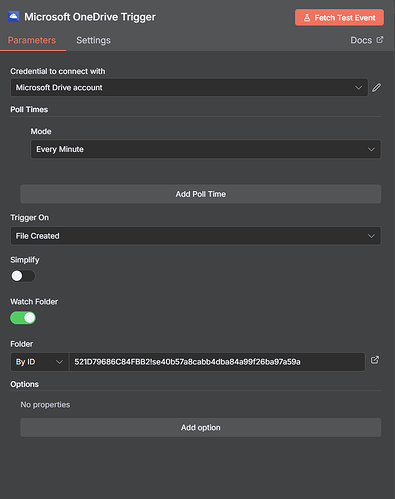This screenshot has height=499, width=395.
Task: Click the Trigger On label
Action: 29,218
